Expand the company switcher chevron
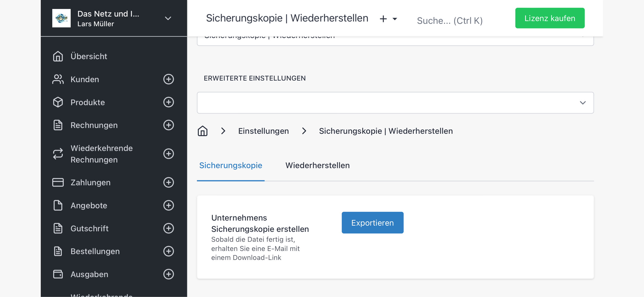This screenshot has height=297, width=644. tap(168, 18)
